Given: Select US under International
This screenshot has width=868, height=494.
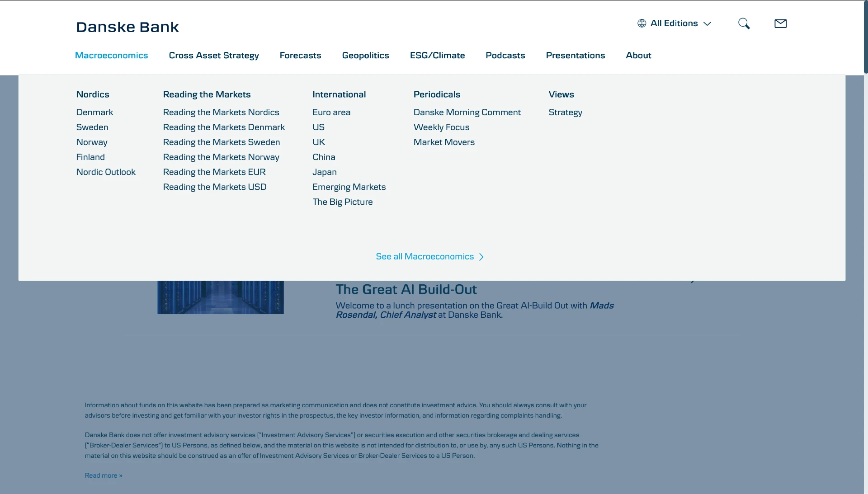Looking at the screenshot, I should pyautogui.click(x=318, y=127).
